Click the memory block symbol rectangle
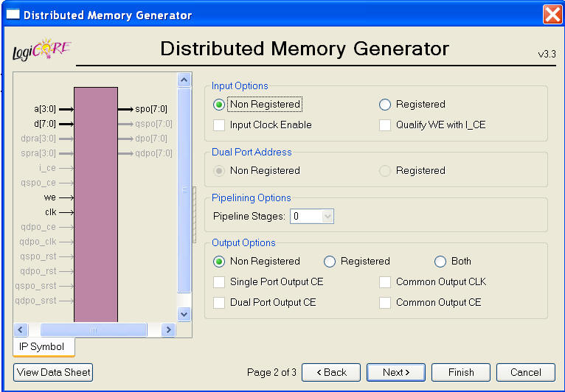The width and height of the screenshot is (565, 392). [x=96, y=204]
